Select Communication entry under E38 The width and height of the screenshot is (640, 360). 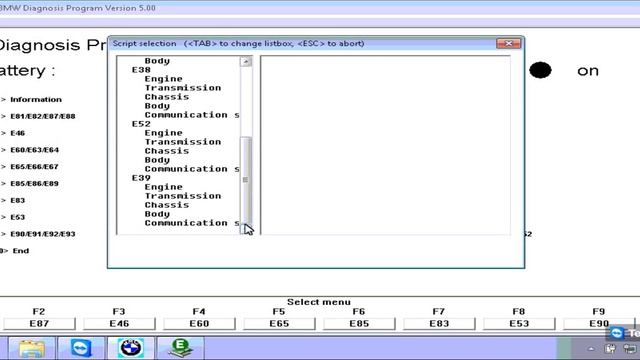click(x=192, y=115)
